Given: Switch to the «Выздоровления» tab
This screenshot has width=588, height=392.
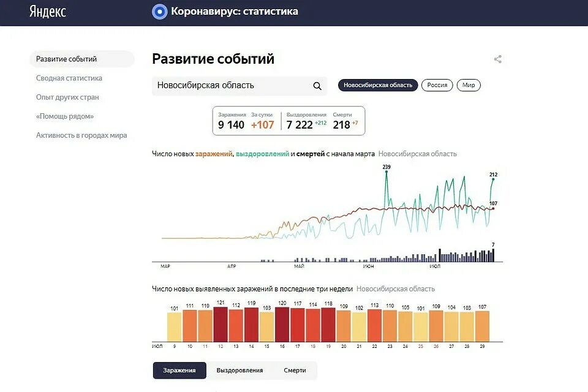Looking at the screenshot, I should click(239, 370).
